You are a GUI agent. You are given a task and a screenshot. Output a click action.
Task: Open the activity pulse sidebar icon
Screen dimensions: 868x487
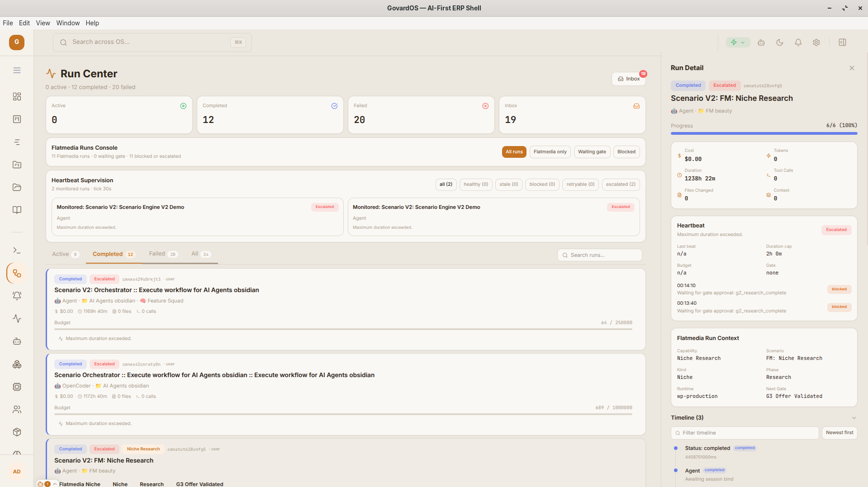point(17,318)
